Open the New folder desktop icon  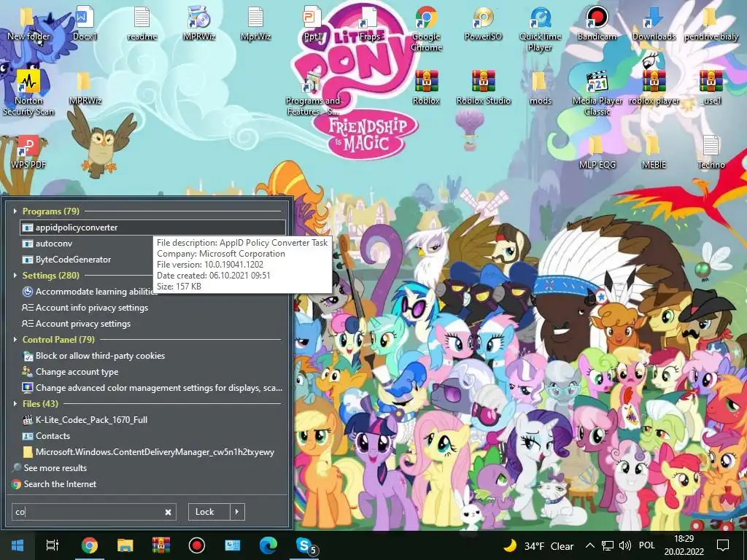28,24
